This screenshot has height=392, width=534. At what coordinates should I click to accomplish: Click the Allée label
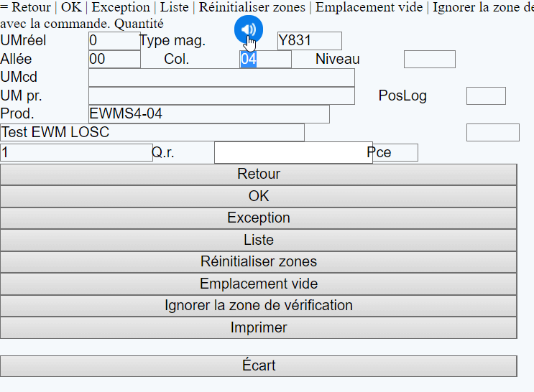pos(16,59)
